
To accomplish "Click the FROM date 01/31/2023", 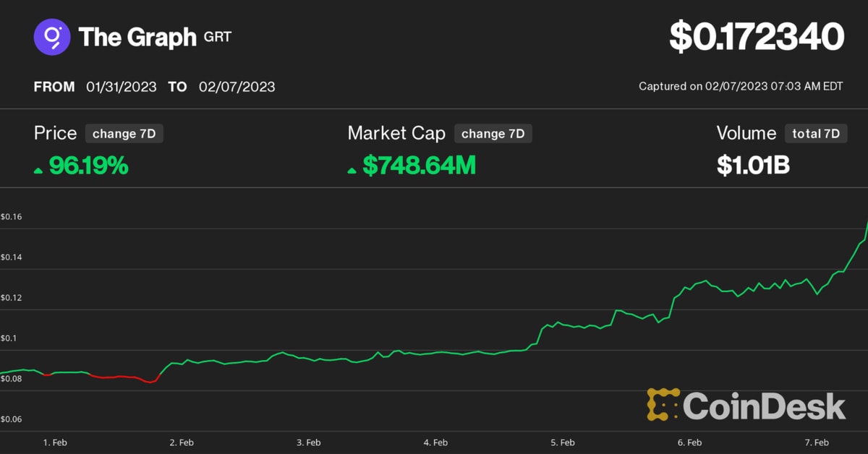I will pos(122,87).
